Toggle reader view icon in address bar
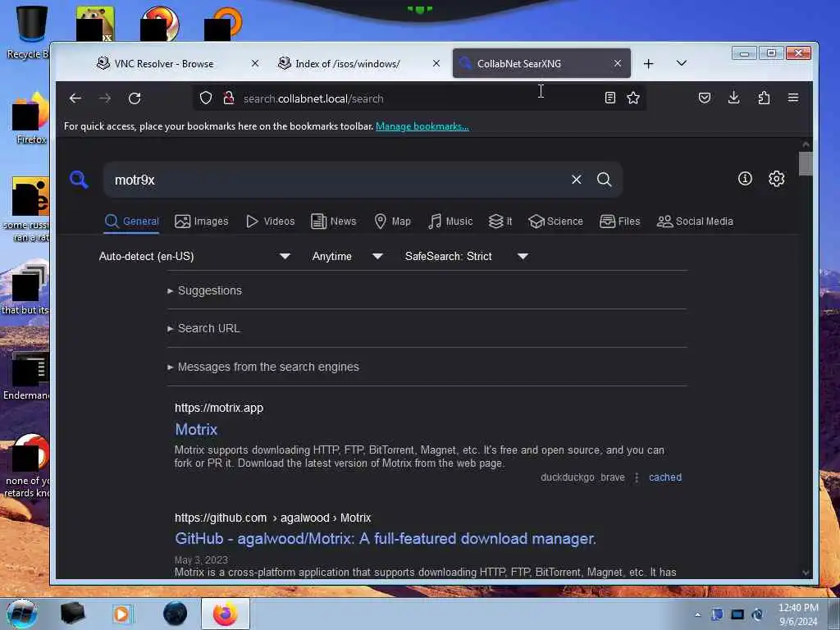Viewport: 840px width, 630px height. click(x=609, y=98)
